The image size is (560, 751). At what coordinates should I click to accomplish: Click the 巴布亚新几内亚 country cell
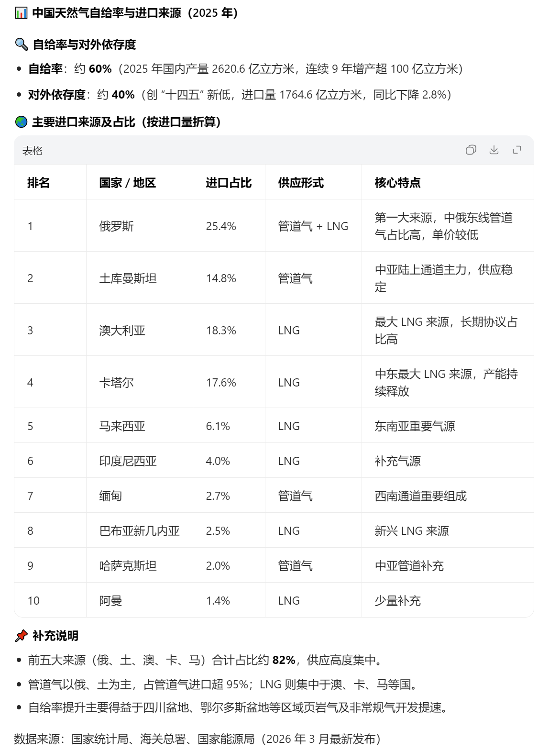(139, 530)
